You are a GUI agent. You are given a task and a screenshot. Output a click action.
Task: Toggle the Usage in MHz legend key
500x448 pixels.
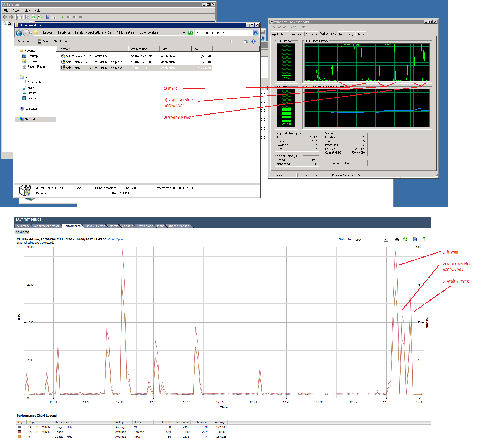[20, 427]
